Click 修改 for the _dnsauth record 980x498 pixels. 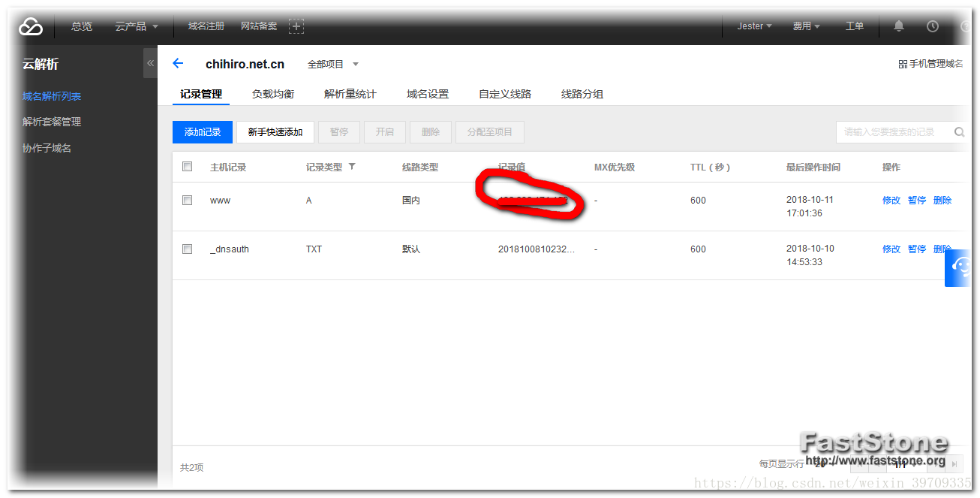pyautogui.click(x=891, y=249)
